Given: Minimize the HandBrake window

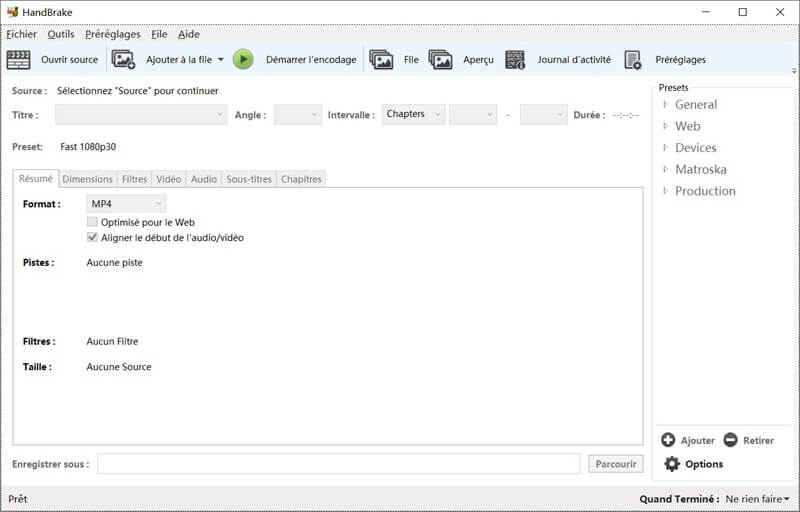Looking at the screenshot, I should click(706, 12).
